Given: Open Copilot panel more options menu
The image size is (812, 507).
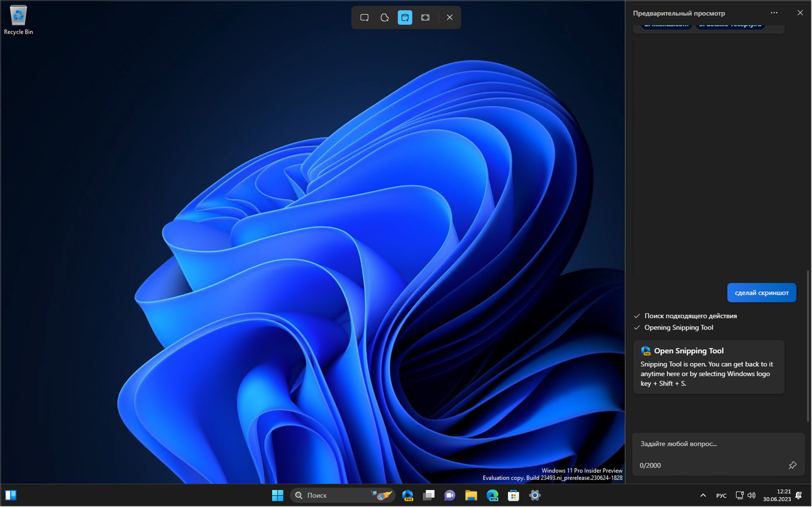Looking at the screenshot, I should [x=774, y=13].
